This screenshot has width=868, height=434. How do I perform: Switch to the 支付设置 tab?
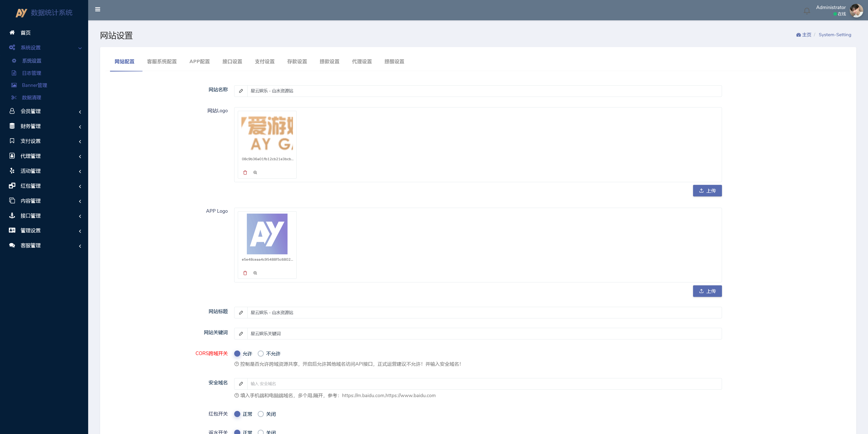tap(264, 61)
